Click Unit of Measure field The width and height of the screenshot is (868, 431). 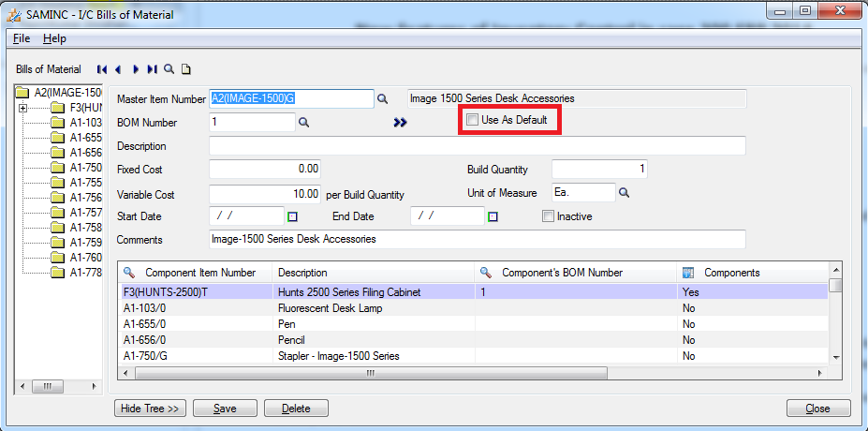coord(583,193)
